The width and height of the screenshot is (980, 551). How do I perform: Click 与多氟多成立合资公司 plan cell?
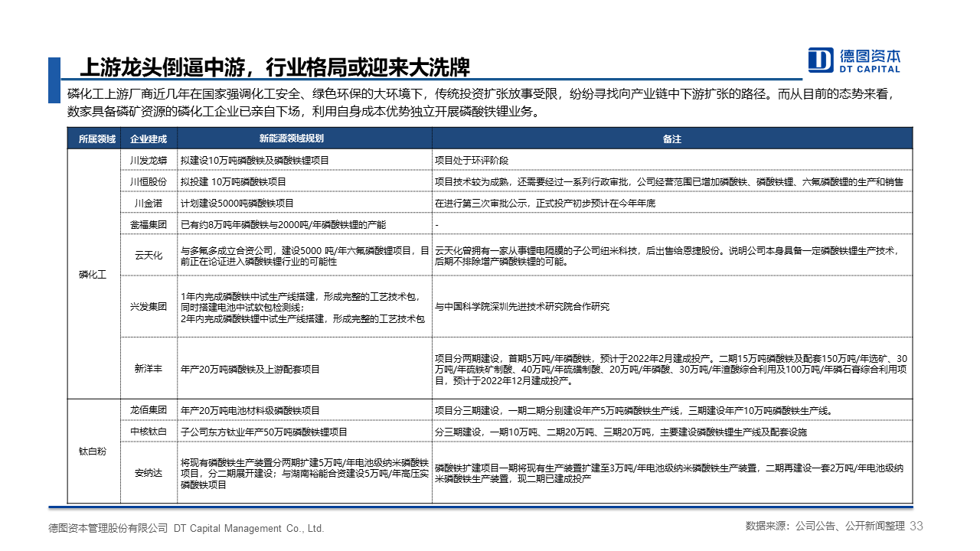click(305, 256)
